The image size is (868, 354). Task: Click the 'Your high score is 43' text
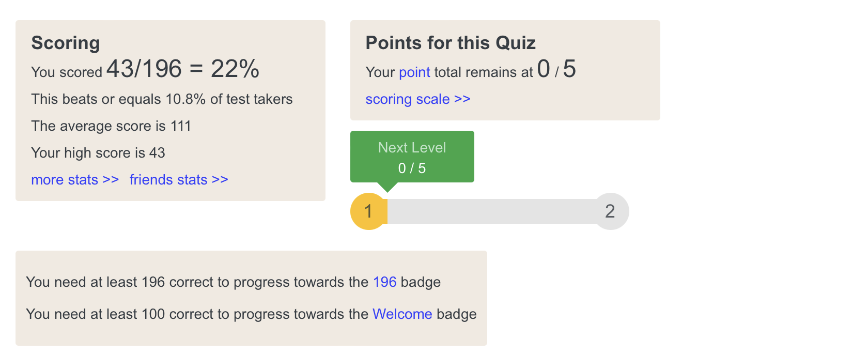click(x=98, y=153)
